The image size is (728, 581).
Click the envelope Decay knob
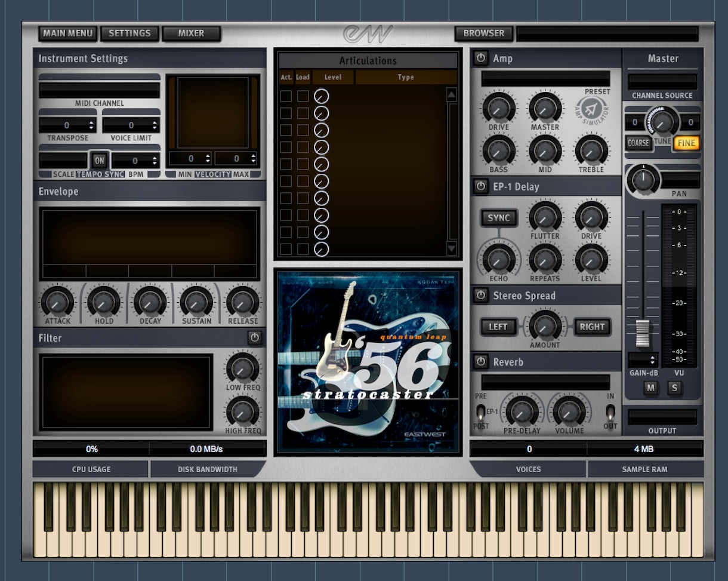click(150, 302)
